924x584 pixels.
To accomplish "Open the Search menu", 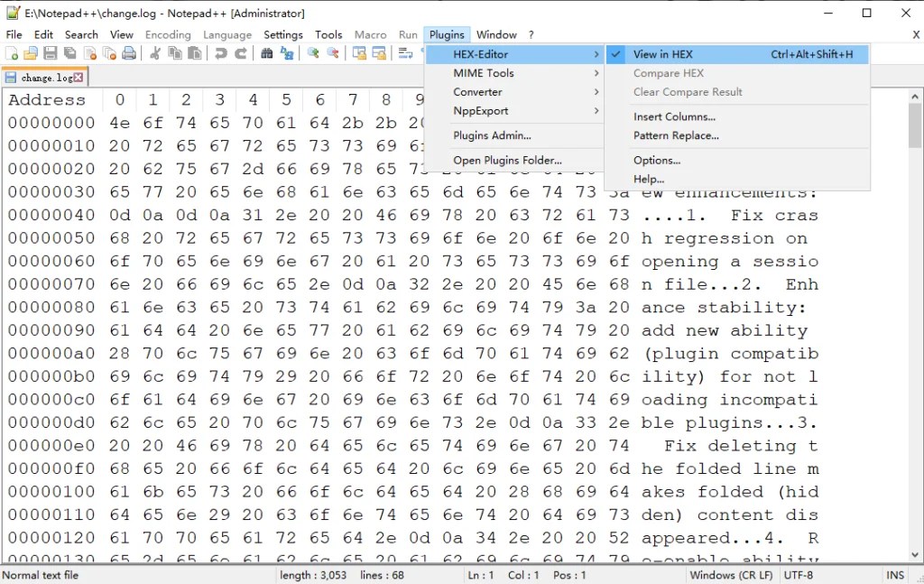I will [81, 35].
